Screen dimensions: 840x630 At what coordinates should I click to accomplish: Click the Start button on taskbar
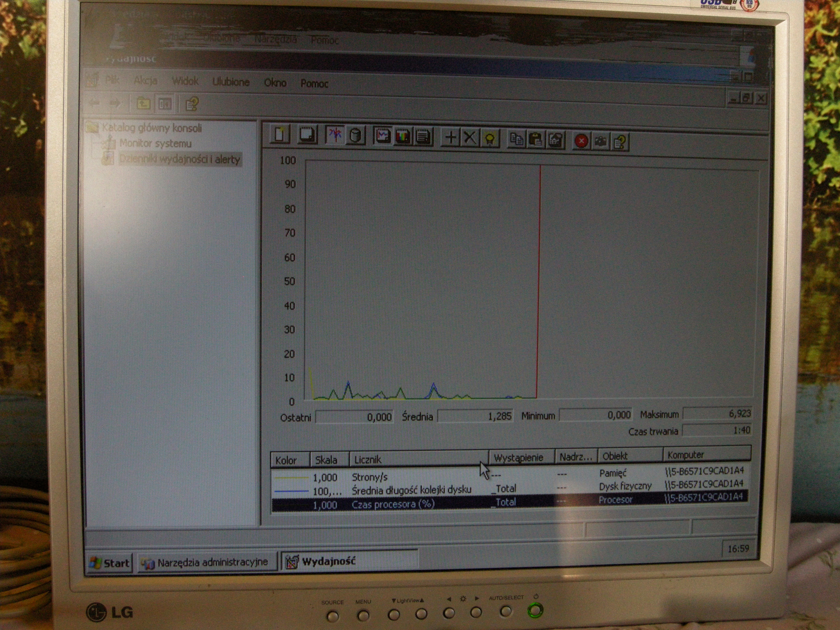[x=110, y=562]
